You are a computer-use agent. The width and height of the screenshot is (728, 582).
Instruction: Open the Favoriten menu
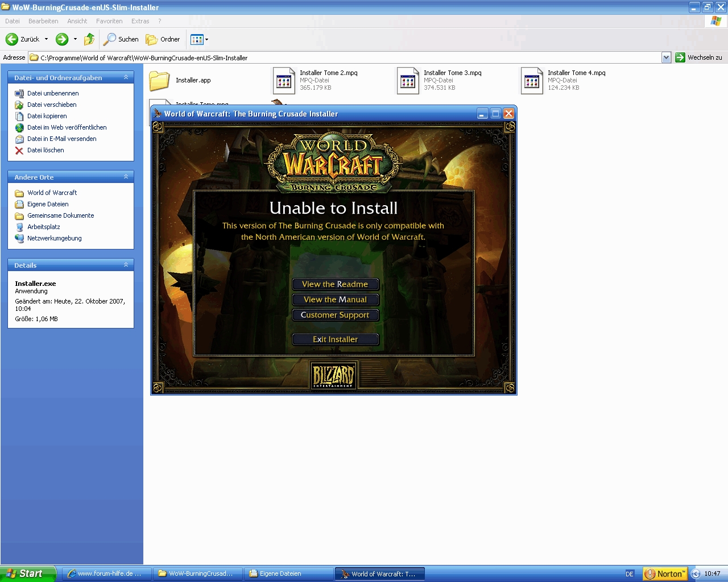pos(109,21)
